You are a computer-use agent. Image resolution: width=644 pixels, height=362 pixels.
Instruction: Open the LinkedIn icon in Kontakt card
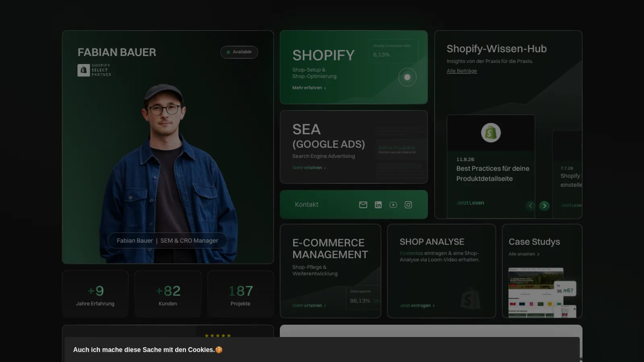(378, 205)
